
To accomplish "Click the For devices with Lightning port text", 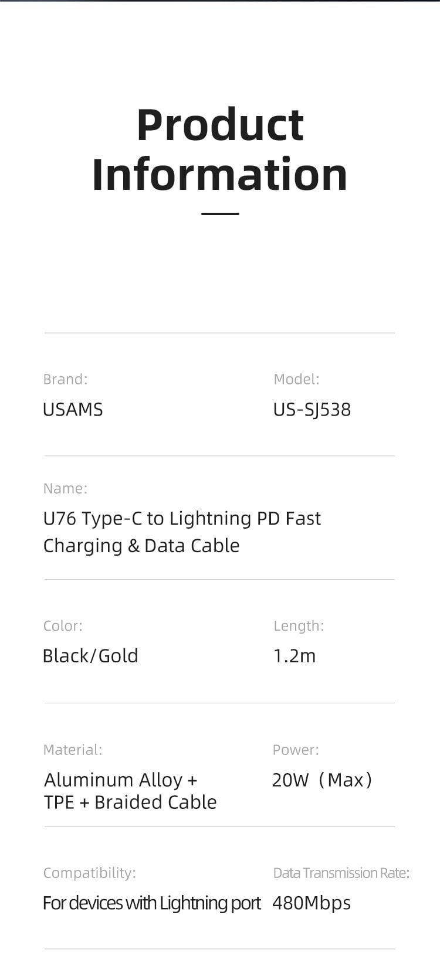I will point(151,903).
